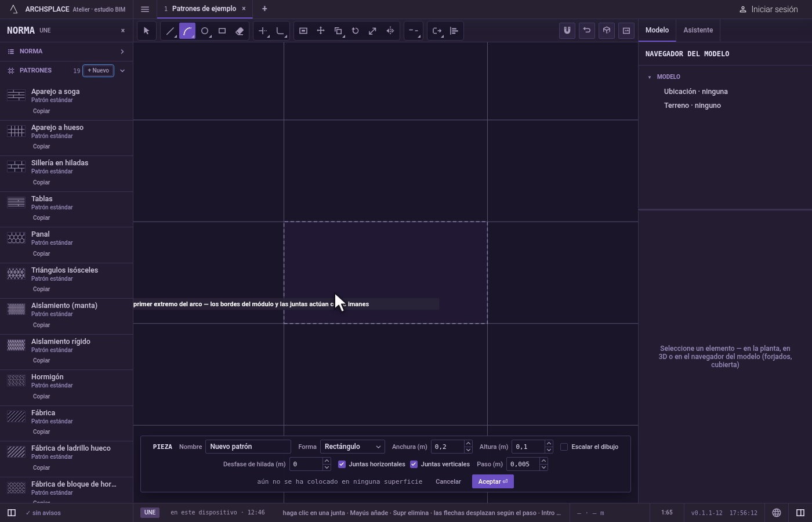Open the 3D cube view icon
The width and height of the screenshot is (812, 522).
pyautogui.click(x=607, y=31)
